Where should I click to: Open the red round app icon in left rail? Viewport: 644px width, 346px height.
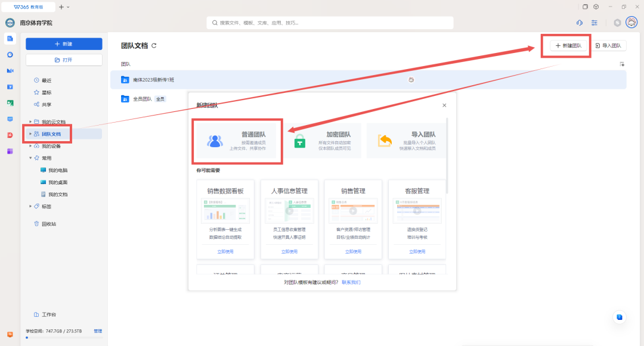click(10, 135)
